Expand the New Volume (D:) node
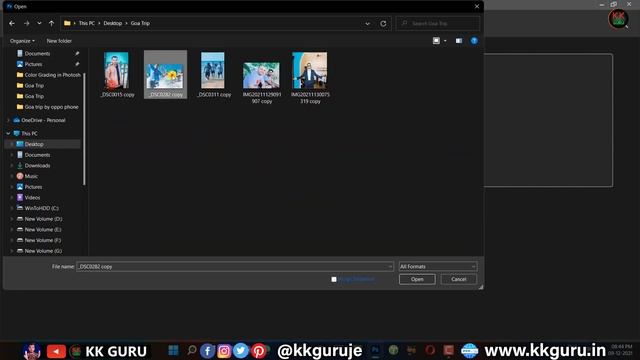The image size is (640, 360). (11, 219)
